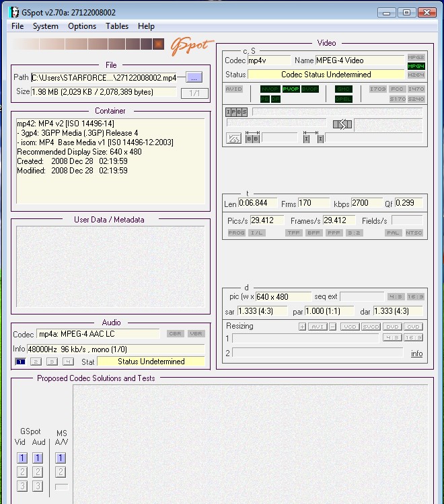Viewport: 444px width, 504px height.
Task: Click the AVI resizing button
Action: (318, 327)
